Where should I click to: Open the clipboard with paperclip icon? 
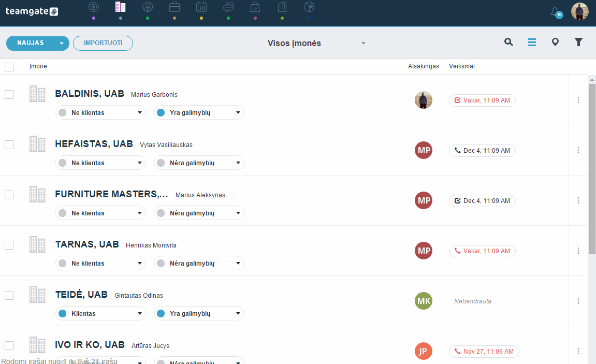(x=282, y=7)
